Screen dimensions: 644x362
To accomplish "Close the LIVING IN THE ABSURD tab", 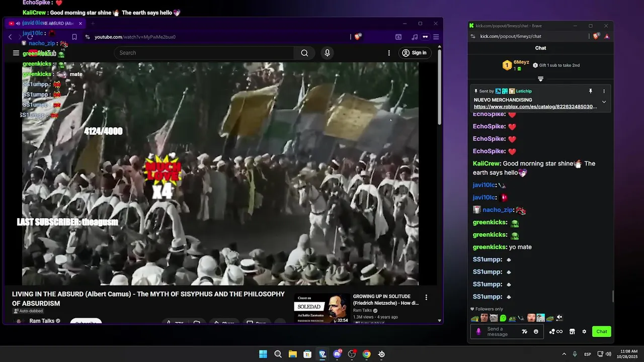I will 80,23.
